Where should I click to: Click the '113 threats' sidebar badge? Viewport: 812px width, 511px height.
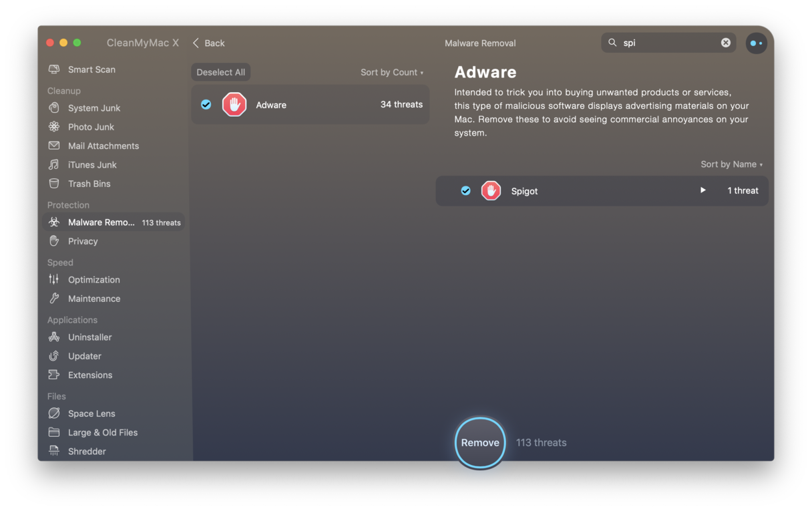point(161,223)
